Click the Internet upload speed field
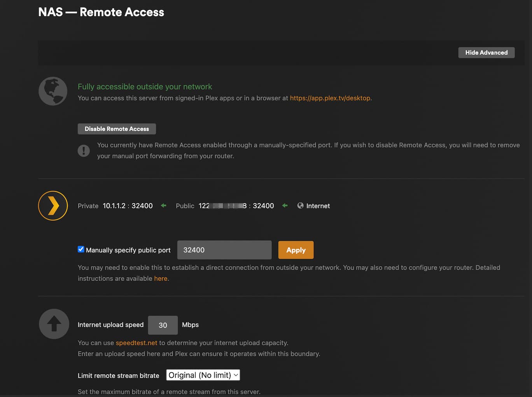Image resolution: width=532 pixels, height=397 pixels. click(163, 325)
